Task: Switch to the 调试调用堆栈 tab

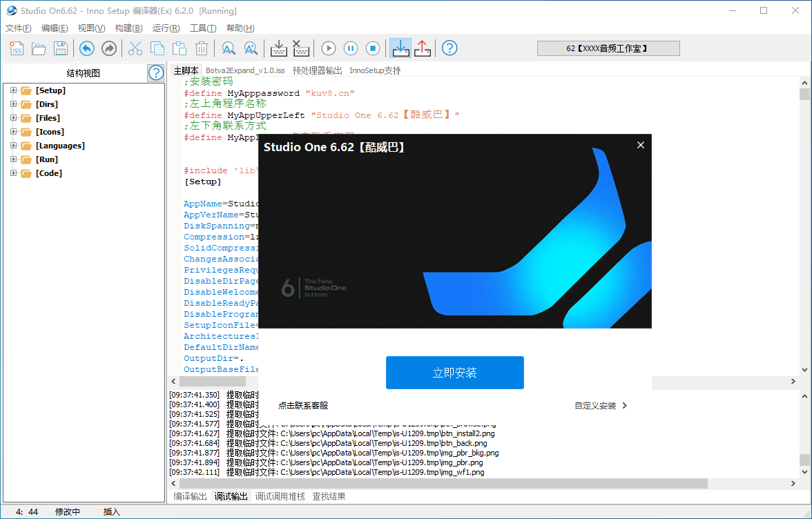Action: pos(280,496)
